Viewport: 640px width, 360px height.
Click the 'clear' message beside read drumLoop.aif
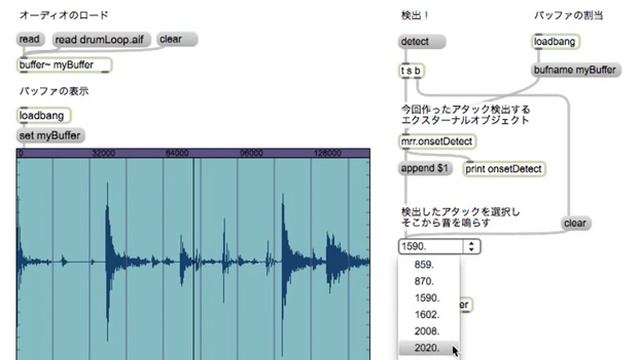[x=177, y=39]
